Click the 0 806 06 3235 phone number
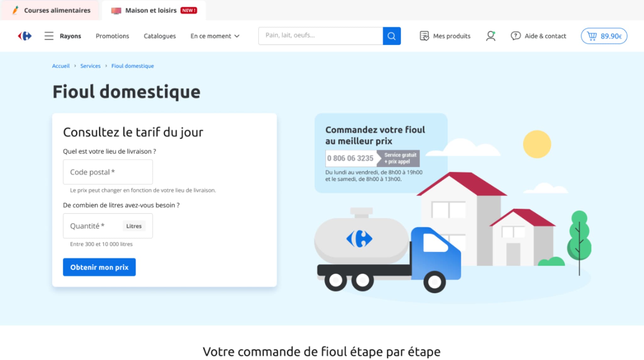The width and height of the screenshot is (644, 360). point(350,158)
